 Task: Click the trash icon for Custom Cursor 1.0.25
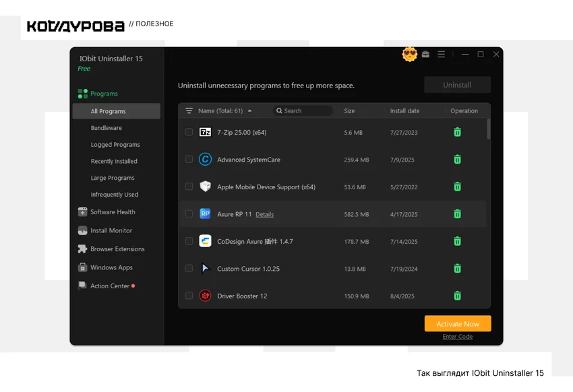457,269
